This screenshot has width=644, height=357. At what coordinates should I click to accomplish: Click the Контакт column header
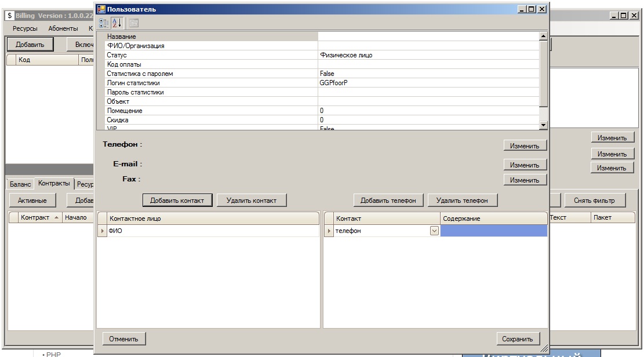tap(387, 218)
